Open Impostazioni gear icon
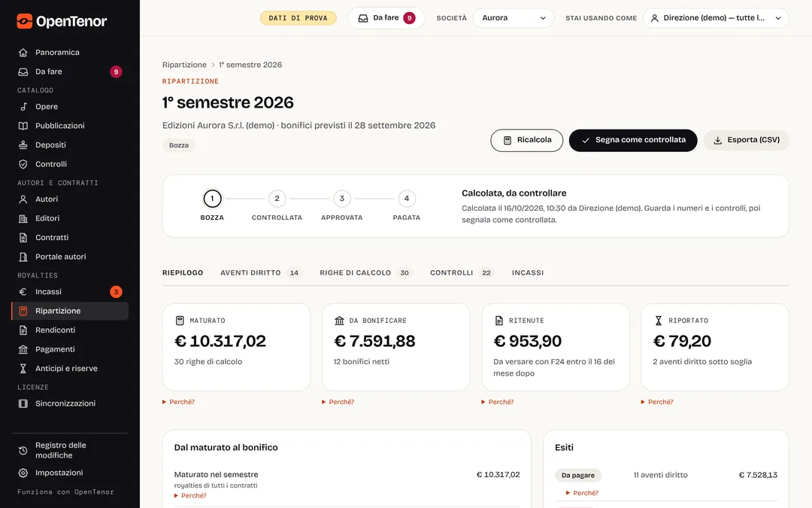This screenshot has height=508, width=812. (23, 473)
